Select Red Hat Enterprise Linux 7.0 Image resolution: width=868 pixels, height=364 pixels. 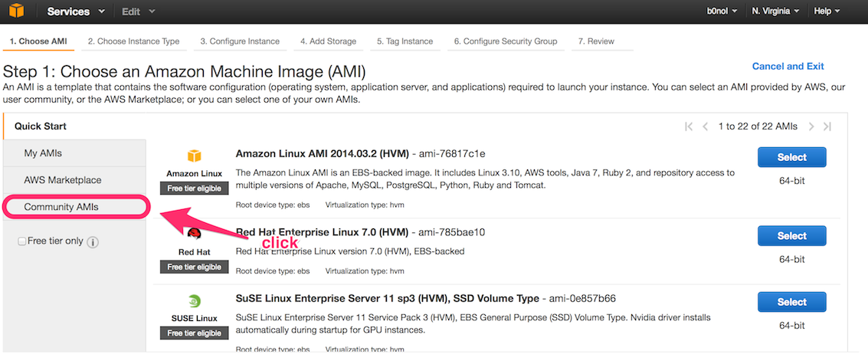(791, 236)
